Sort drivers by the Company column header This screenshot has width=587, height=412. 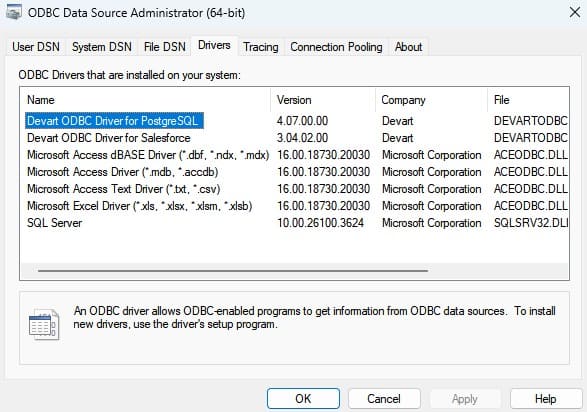[431, 100]
